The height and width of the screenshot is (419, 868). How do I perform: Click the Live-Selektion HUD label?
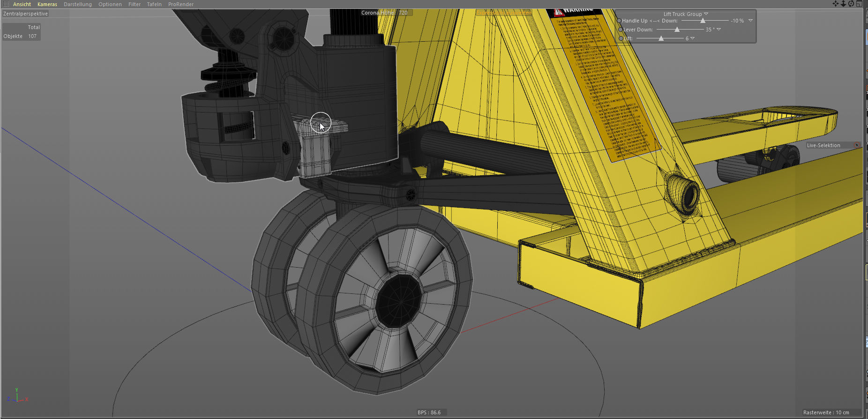(823, 145)
